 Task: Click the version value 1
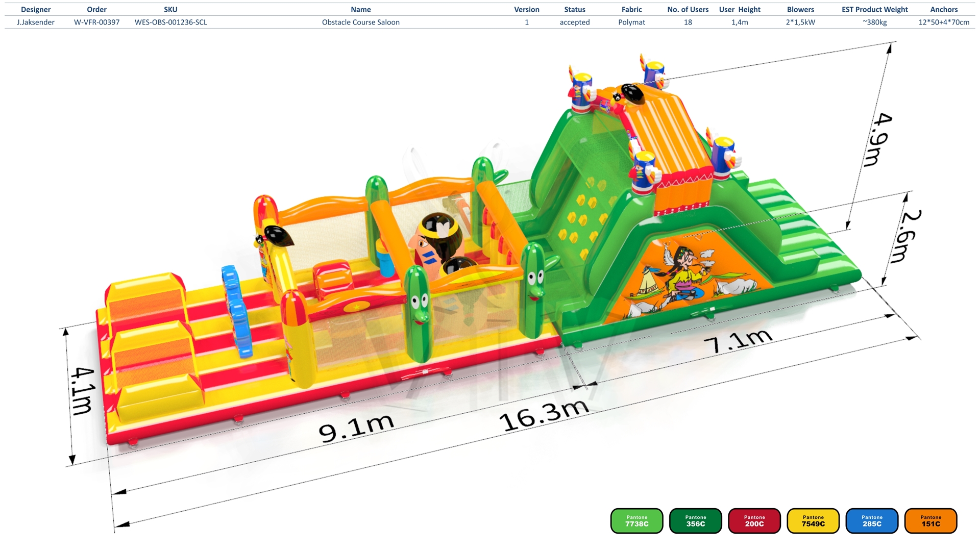(x=527, y=22)
